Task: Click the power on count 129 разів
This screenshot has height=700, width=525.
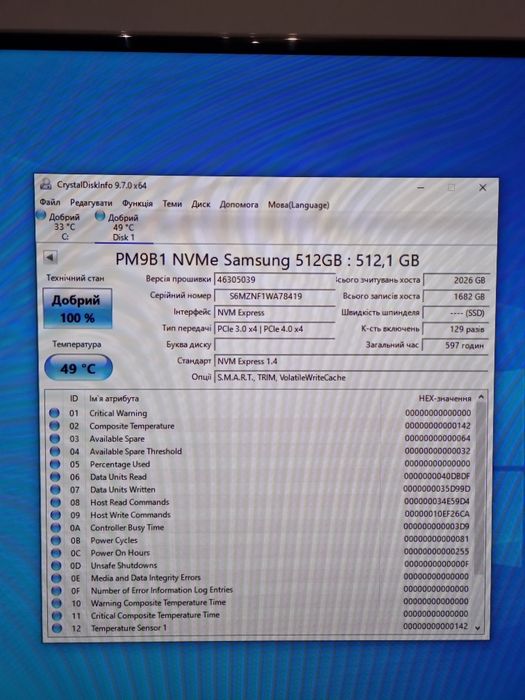Action: point(456,329)
